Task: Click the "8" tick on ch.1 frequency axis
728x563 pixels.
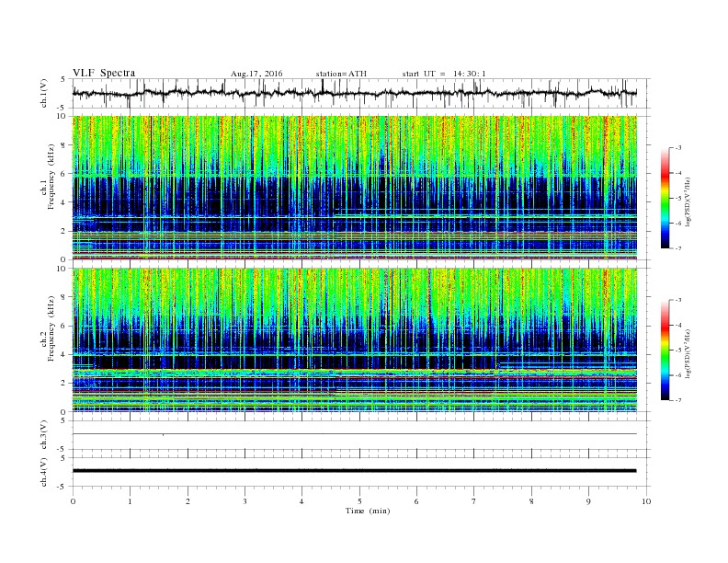Action: click(63, 145)
